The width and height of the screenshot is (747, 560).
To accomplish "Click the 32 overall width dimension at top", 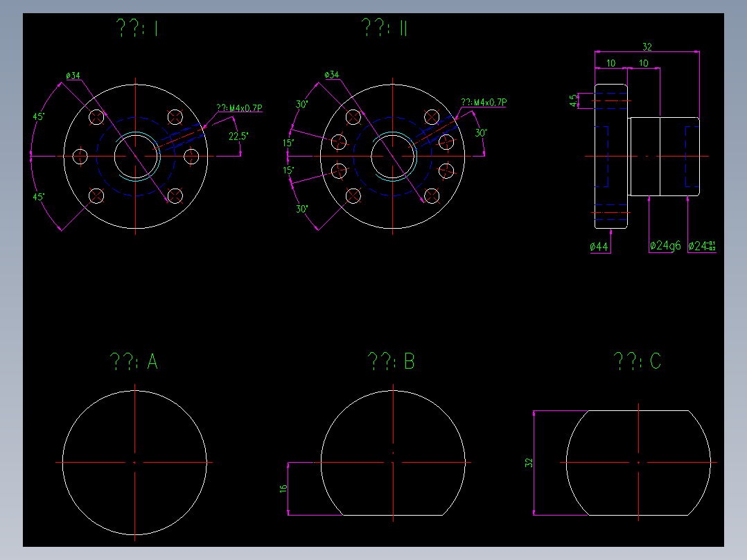I will point(646,46).
